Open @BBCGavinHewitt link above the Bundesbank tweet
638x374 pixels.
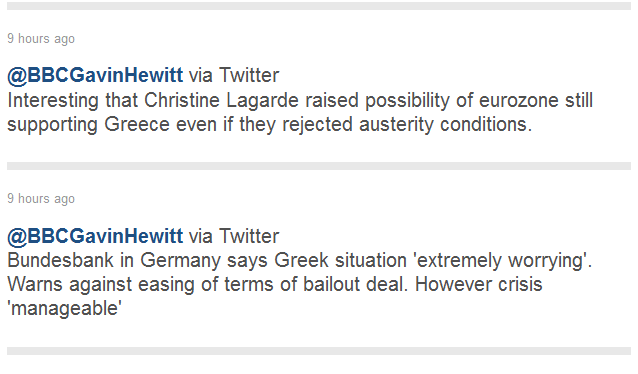click(x=95, y=236)
